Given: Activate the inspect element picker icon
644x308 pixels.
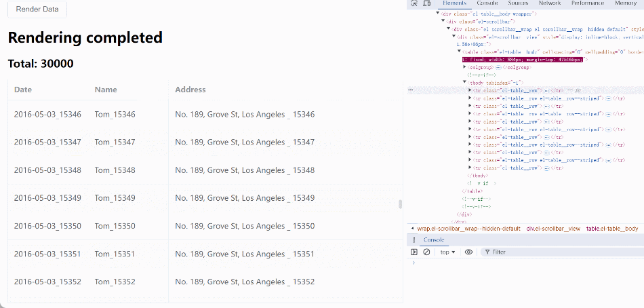Looking at the screenshot, I should click(414, 3).
